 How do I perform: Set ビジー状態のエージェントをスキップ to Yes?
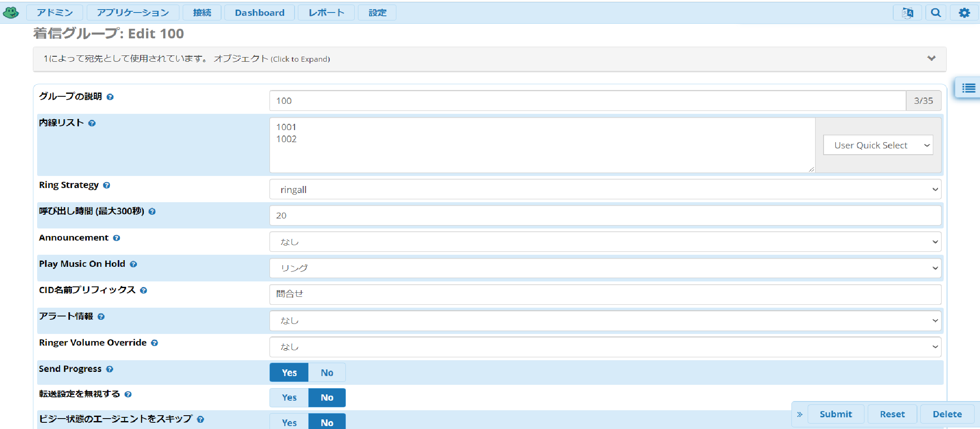tap(289, 422)
